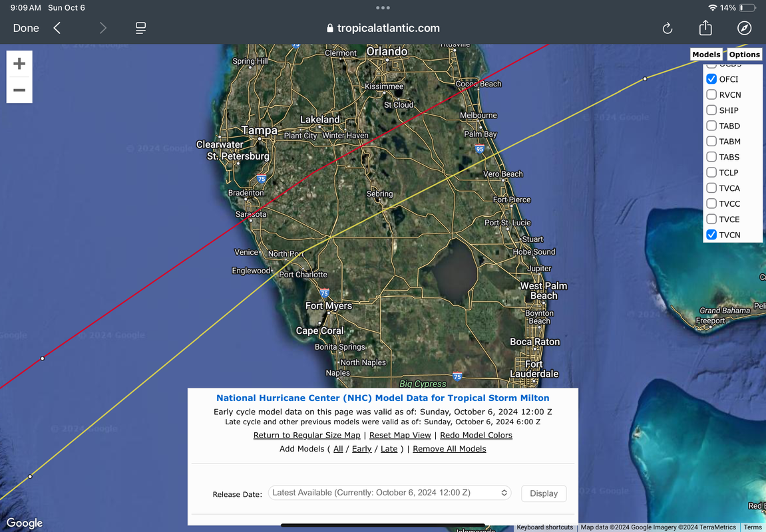Switch to the Options tab

745,54
